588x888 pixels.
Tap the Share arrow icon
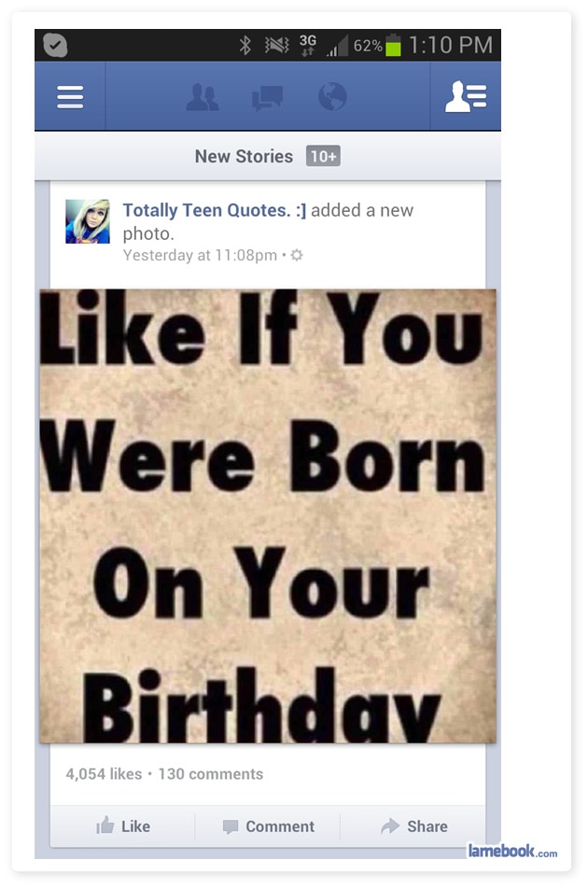coord(390,826)
